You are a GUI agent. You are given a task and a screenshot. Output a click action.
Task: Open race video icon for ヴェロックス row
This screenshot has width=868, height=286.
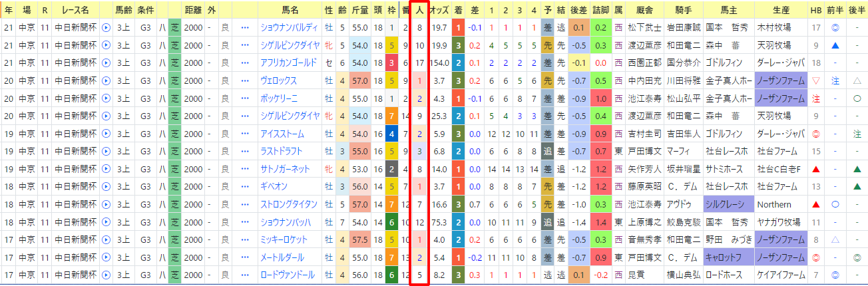click(105, 80)
